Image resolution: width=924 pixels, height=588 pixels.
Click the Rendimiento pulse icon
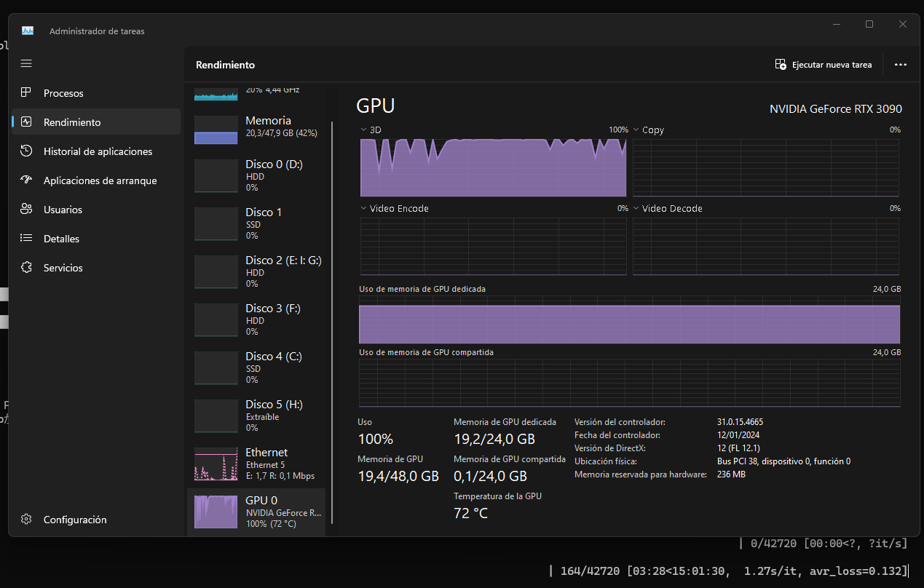coord(26,122)
